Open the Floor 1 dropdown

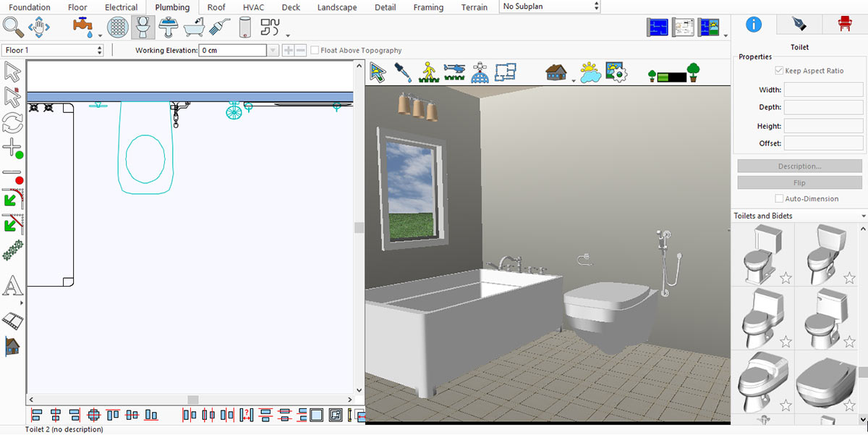coord(53,50)
